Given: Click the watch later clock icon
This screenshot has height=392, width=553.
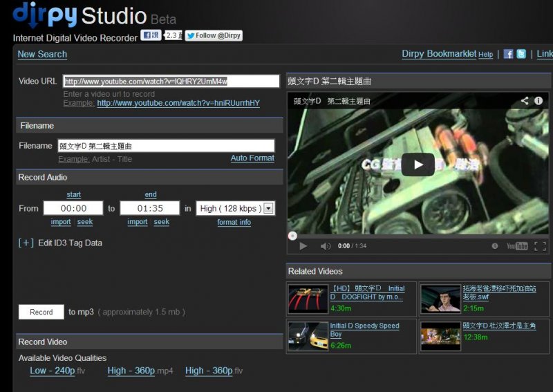Looking at the screenshot, I should (x=495, y=246).
